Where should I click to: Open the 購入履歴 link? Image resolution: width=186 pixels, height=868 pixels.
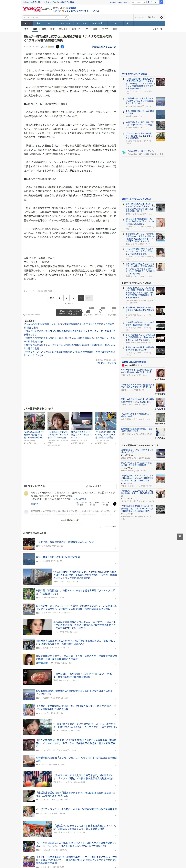tap(152, 17)
